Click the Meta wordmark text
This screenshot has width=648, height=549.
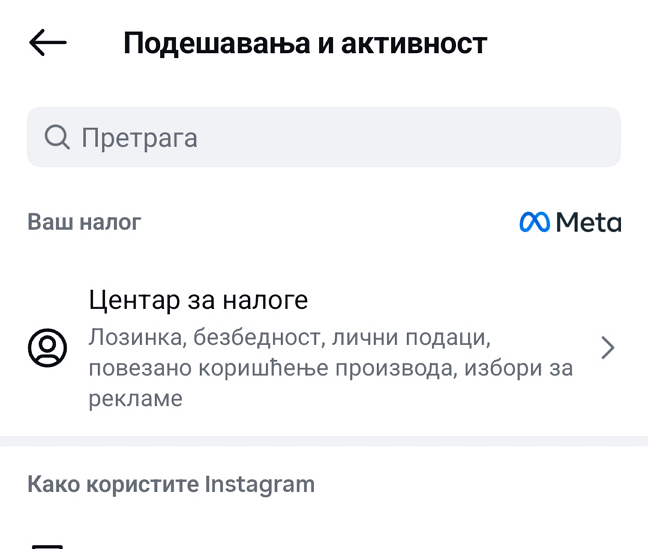tap(588, 222)
